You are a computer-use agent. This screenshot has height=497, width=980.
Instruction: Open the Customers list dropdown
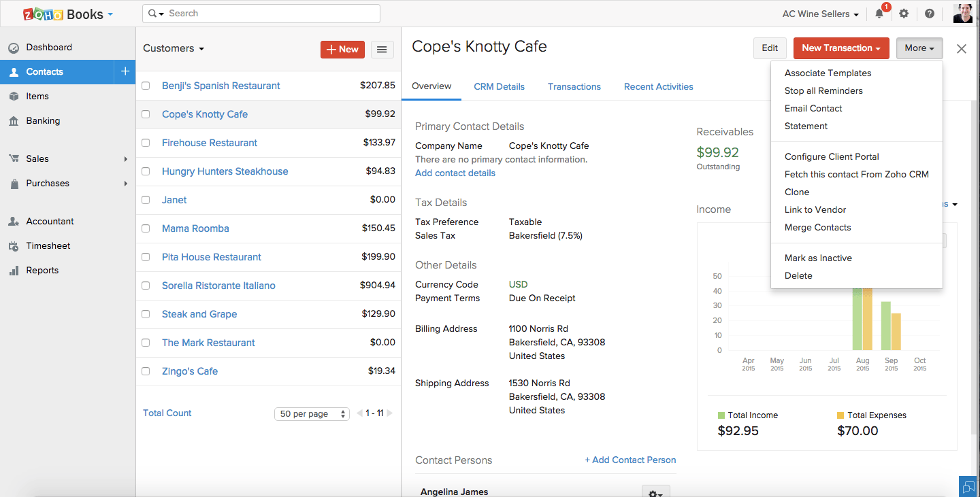pos(174,48)
